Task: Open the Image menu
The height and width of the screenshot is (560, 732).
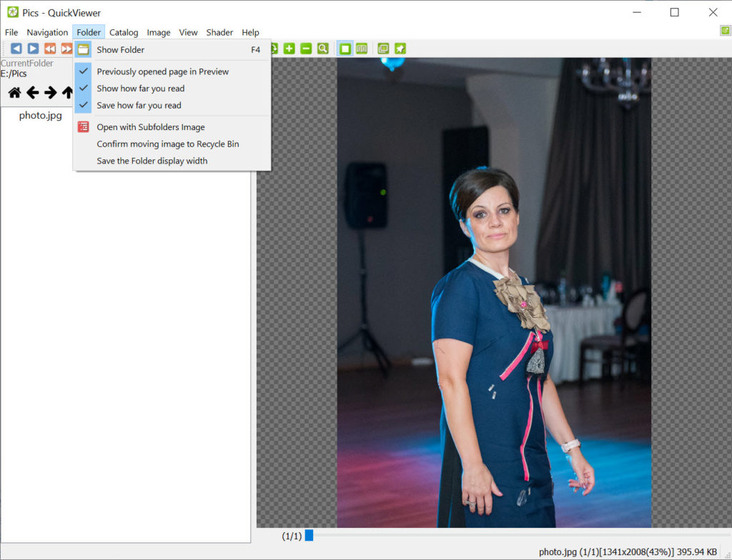Action: (159, 32)
